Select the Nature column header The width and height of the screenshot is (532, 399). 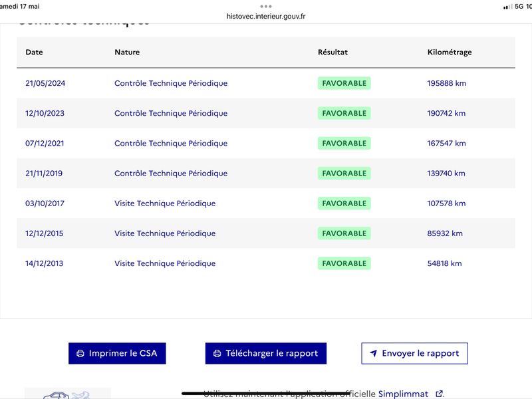(127, 53)
